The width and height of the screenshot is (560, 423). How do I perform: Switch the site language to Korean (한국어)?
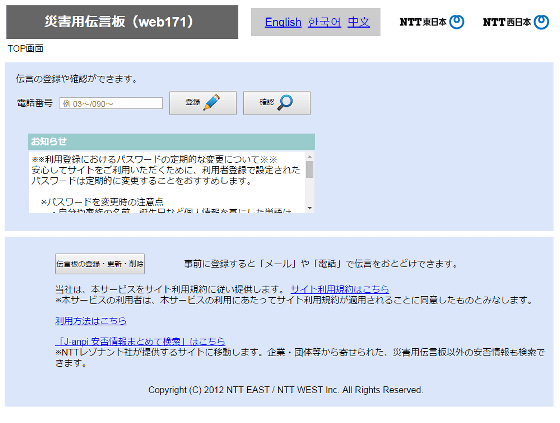click(324, 23)
